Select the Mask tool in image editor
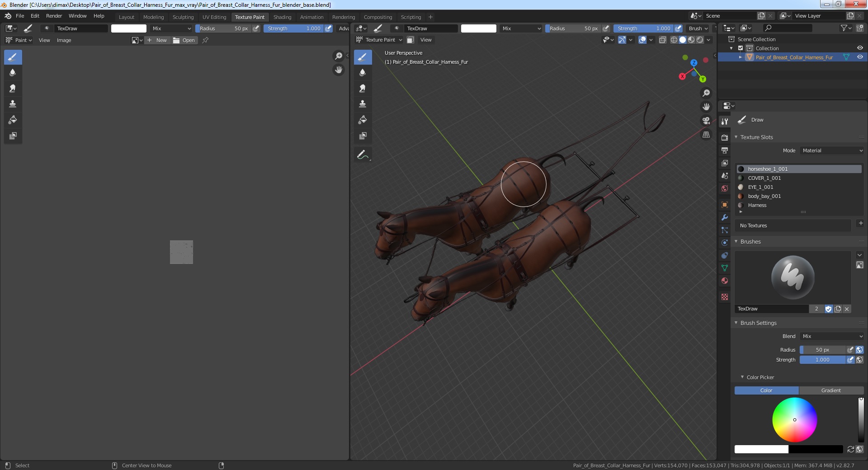The image size is (868, 470). click(13, 136)
